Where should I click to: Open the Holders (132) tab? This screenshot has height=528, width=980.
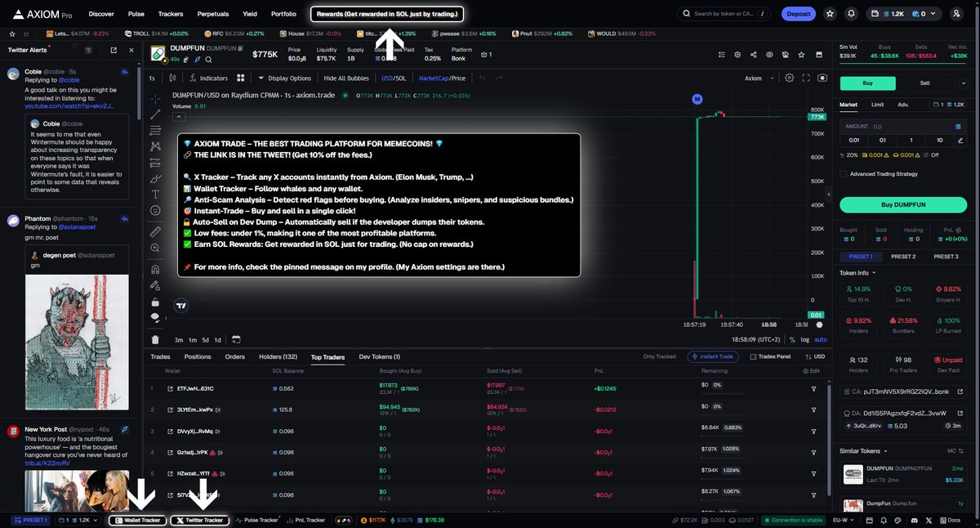[x=278, y=357]
